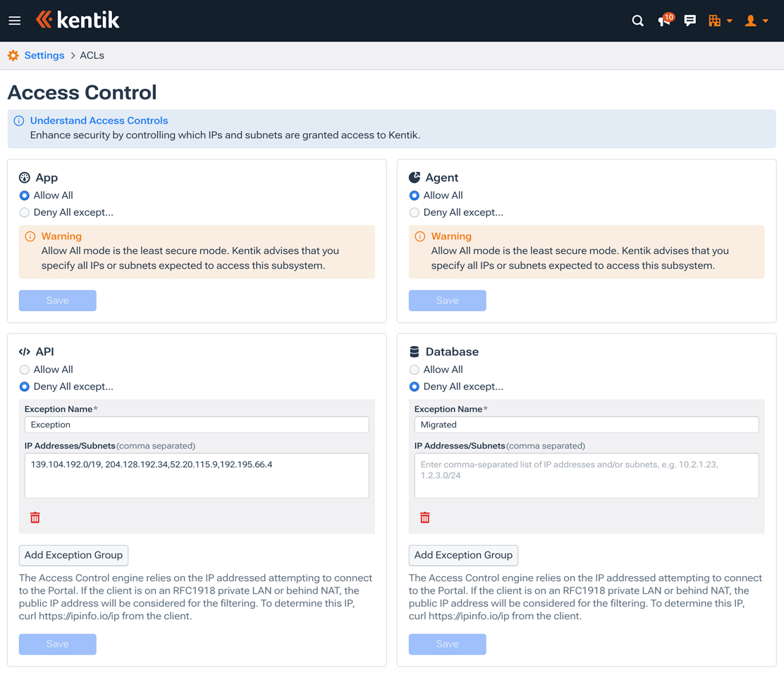
Task: Click the Kentik logo
Action: (78, 20)
